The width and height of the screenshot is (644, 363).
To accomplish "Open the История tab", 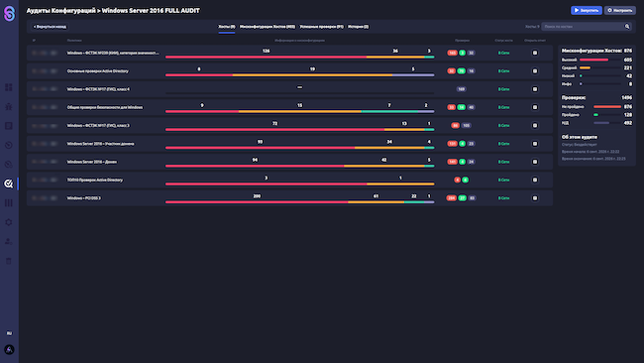I will pyautogui.click(x=358, y=27).
